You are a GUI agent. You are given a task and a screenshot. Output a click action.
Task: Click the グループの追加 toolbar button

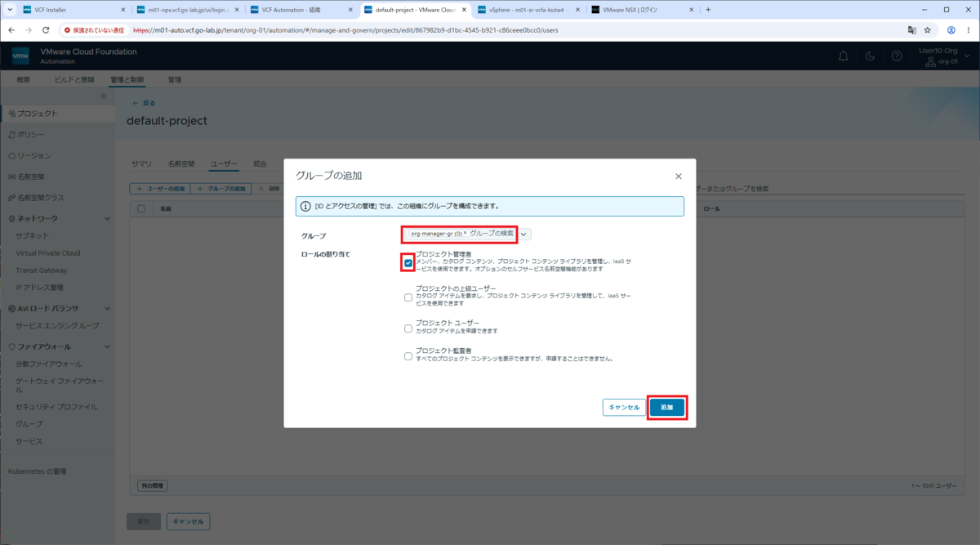pyautogui.click(x=221, y=189)
